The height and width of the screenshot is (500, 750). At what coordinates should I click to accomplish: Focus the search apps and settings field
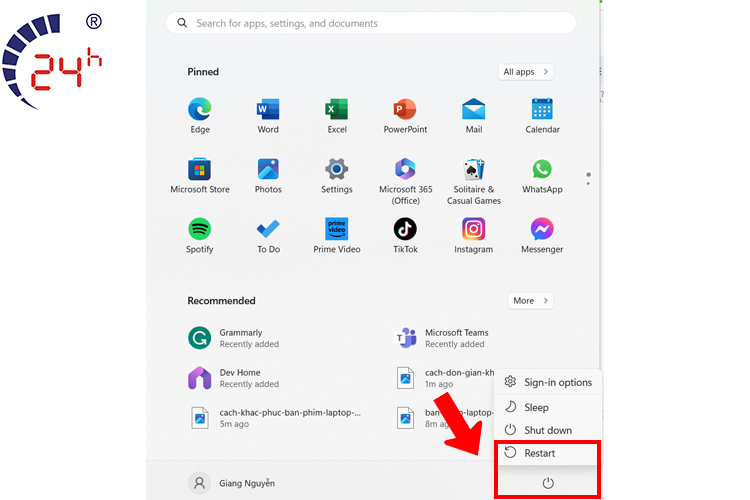coord(371,23)
